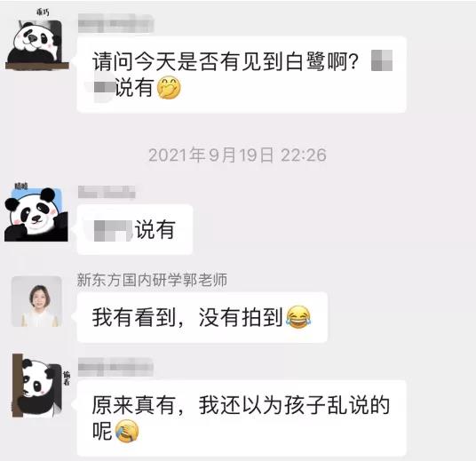Tap blurred mention after 白鹭啊 question mark
The image size is (476, 461).
click(382, 60)
